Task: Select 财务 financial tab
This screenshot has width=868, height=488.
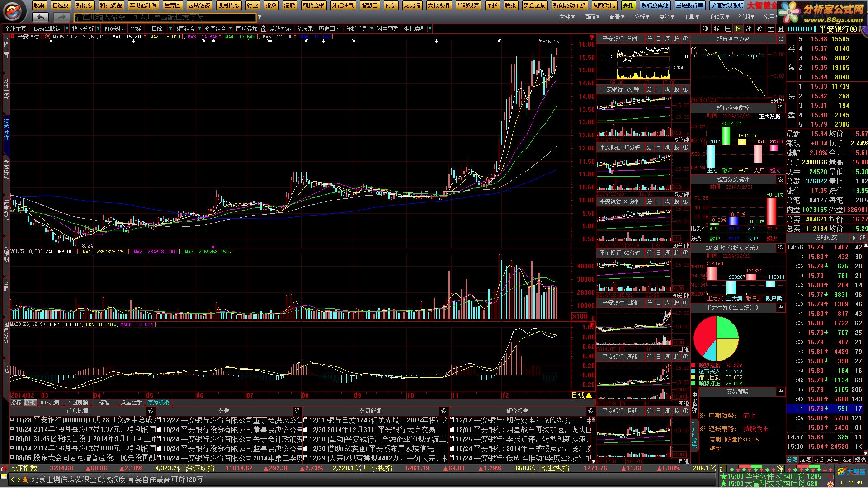Action: tap(819, 460)
